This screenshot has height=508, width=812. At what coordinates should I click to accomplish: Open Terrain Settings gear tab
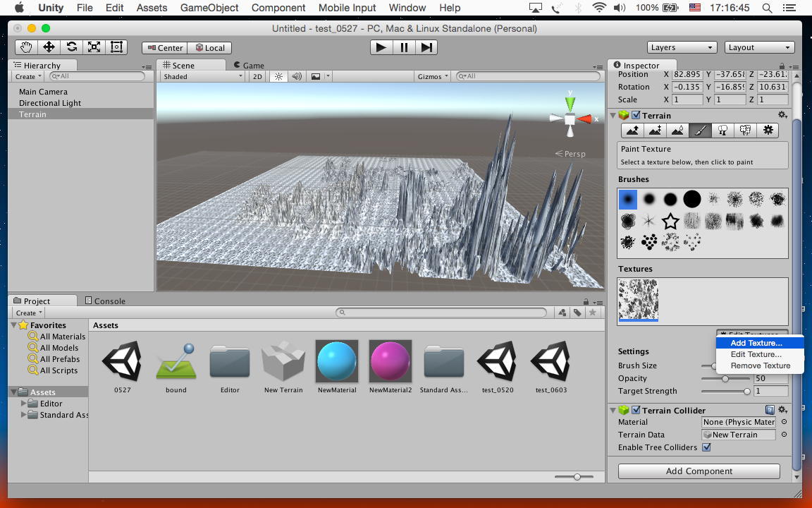tap(768, 131)
